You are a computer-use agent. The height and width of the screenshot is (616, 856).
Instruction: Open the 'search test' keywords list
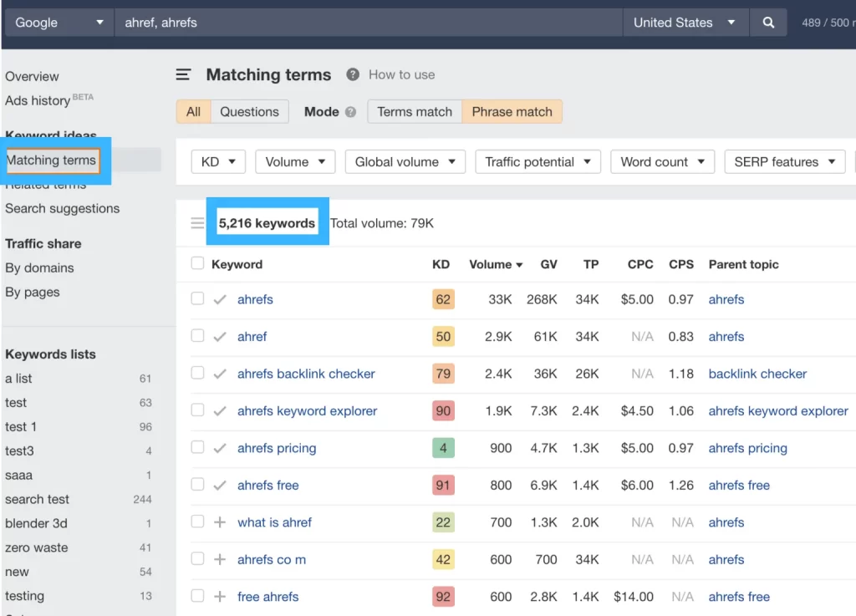pyautogui.click(x=37, y=499)
